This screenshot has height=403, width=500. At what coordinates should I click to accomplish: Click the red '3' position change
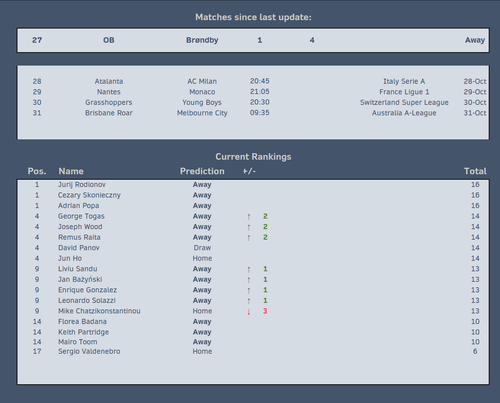point(265,311)
